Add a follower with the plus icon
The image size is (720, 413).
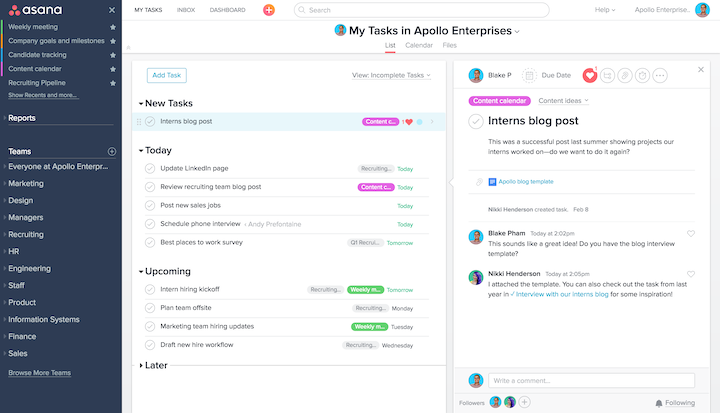click(x=525, y=402)
